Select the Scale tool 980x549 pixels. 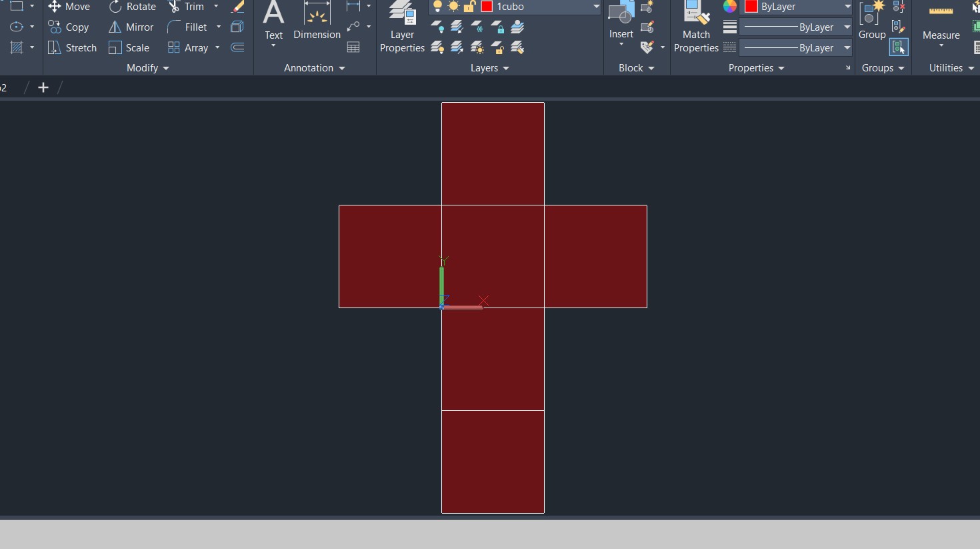129,48
